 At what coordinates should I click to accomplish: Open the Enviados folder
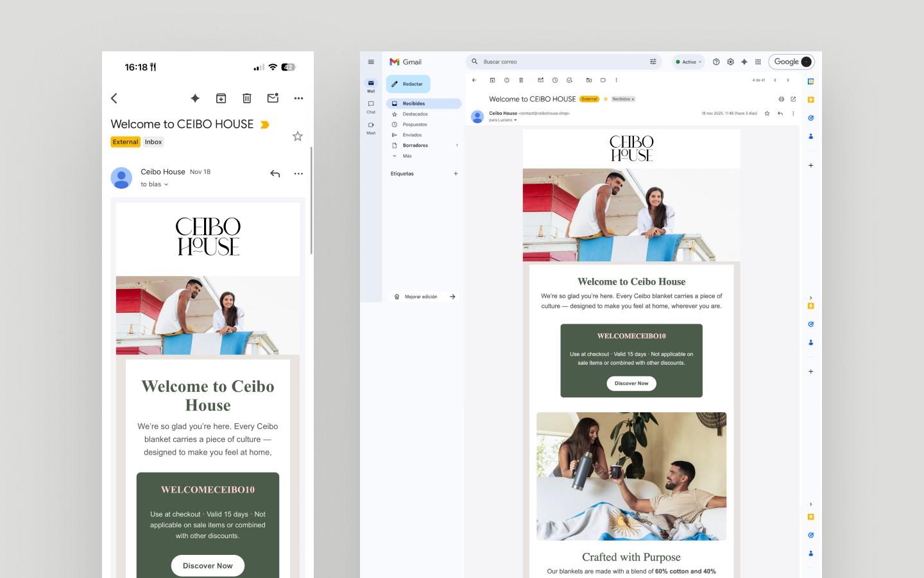[x=424, y=135]
